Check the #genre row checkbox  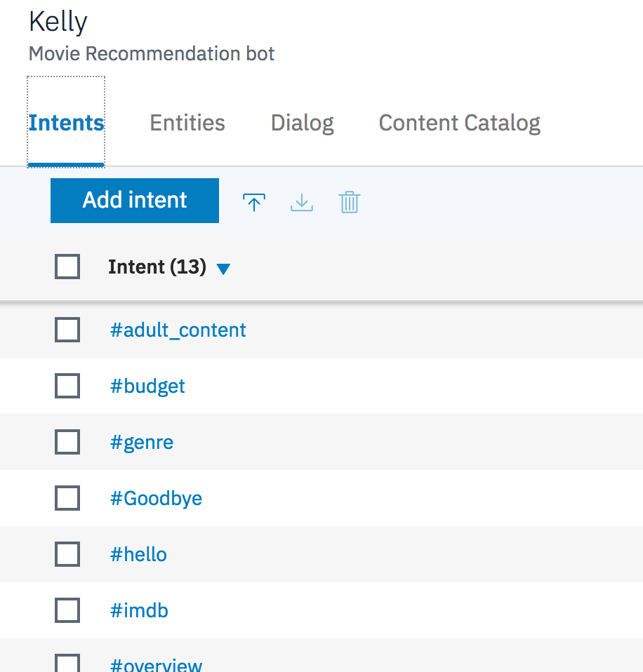(67, 442)
